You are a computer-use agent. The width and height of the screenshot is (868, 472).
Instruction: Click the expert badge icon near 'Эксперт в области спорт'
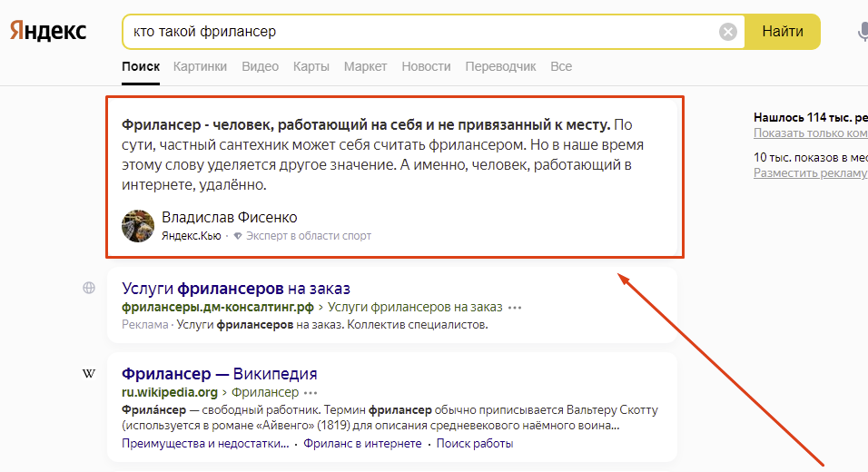[238, 236]
